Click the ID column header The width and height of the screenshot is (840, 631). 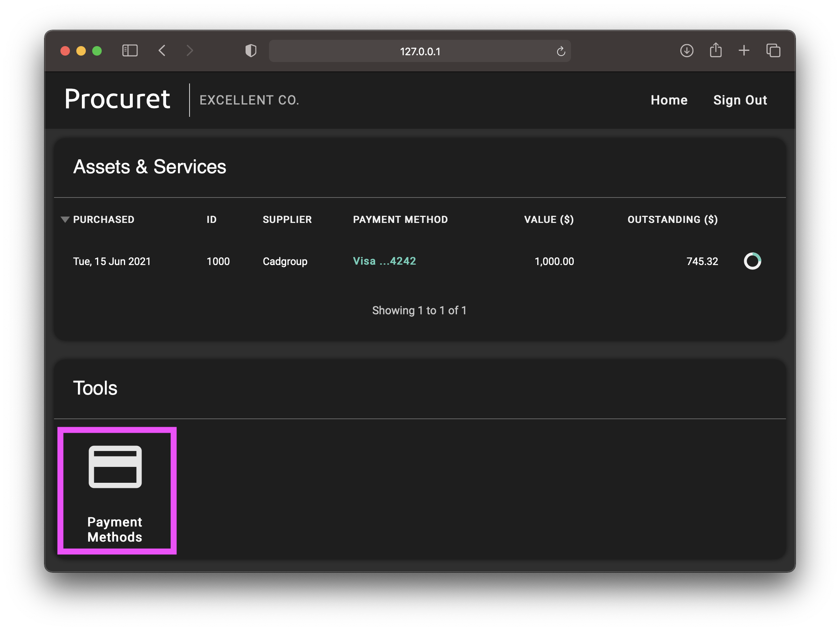(211, 220)
